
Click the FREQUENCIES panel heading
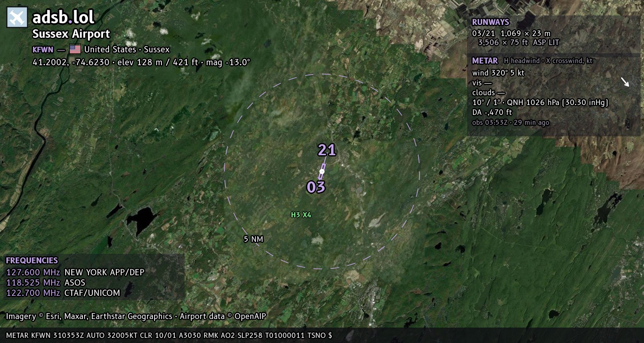[32, 261]
